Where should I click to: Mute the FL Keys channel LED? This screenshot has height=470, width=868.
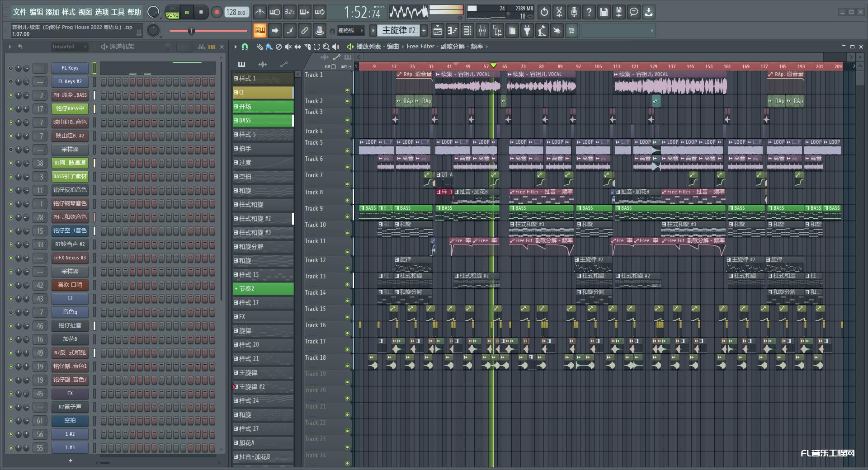[x=11, y=68]
